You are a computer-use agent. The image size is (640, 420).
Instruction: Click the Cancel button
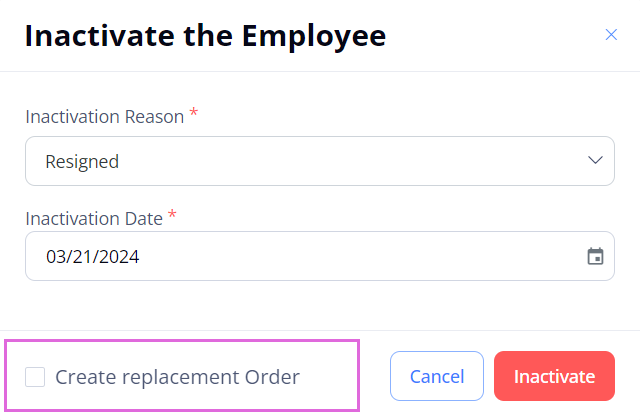tap(437, 376)
